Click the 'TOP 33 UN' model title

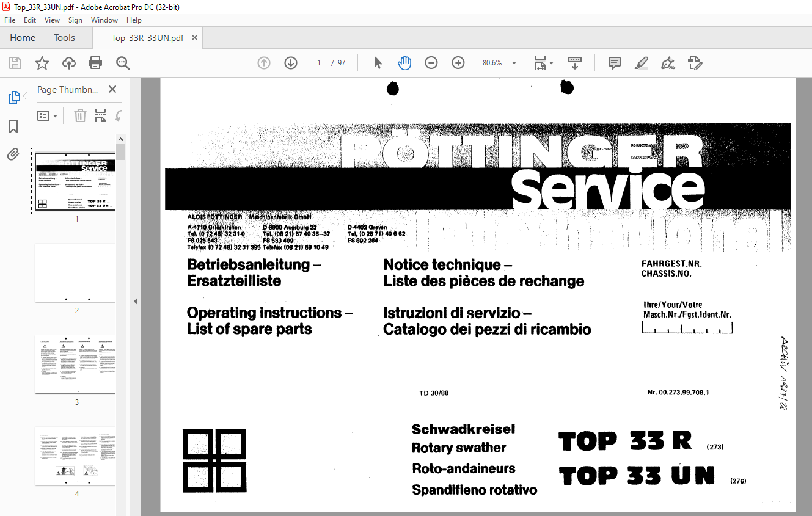coord(637,476)
